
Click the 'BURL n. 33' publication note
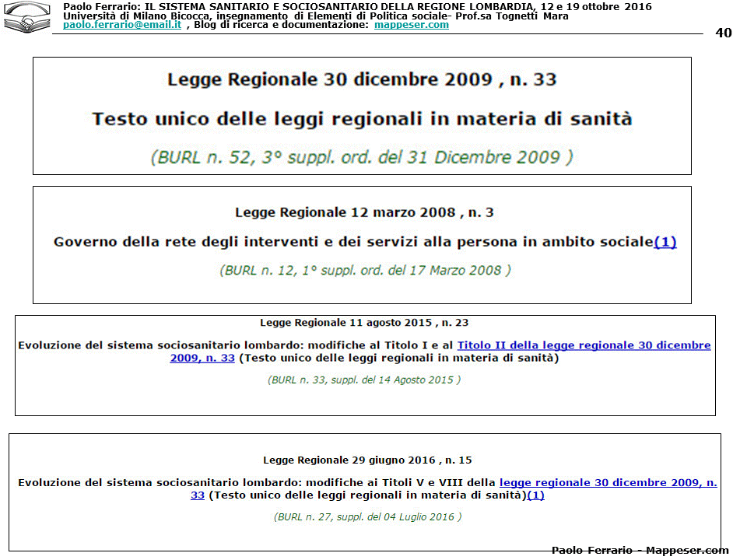coord(364,380)
